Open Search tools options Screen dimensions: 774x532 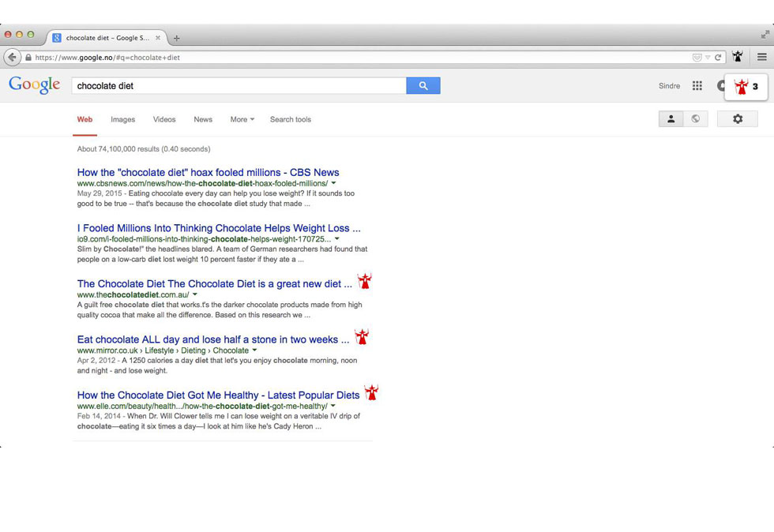pos(291,119)
